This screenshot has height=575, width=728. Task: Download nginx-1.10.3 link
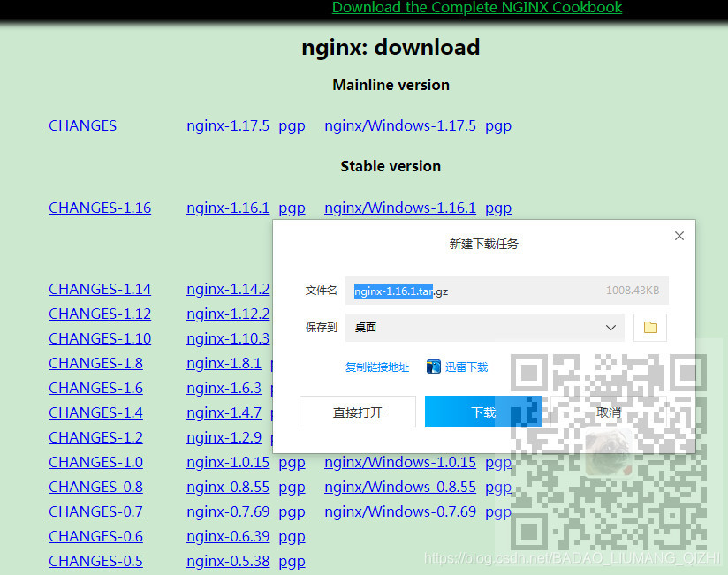(228, 338)
